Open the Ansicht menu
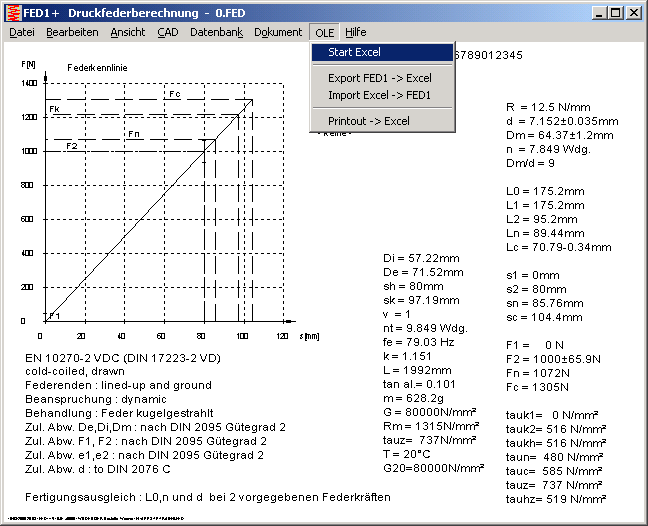 pos(128,32)
